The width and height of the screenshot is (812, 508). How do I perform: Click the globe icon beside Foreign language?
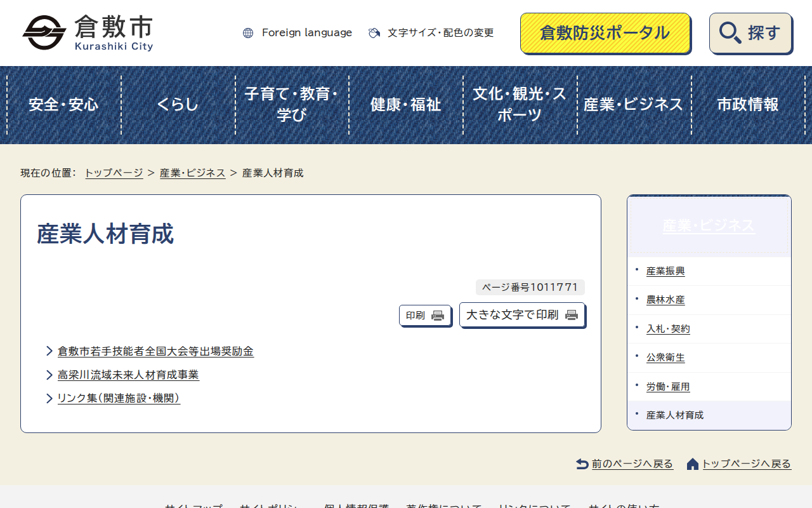point(248,33)
